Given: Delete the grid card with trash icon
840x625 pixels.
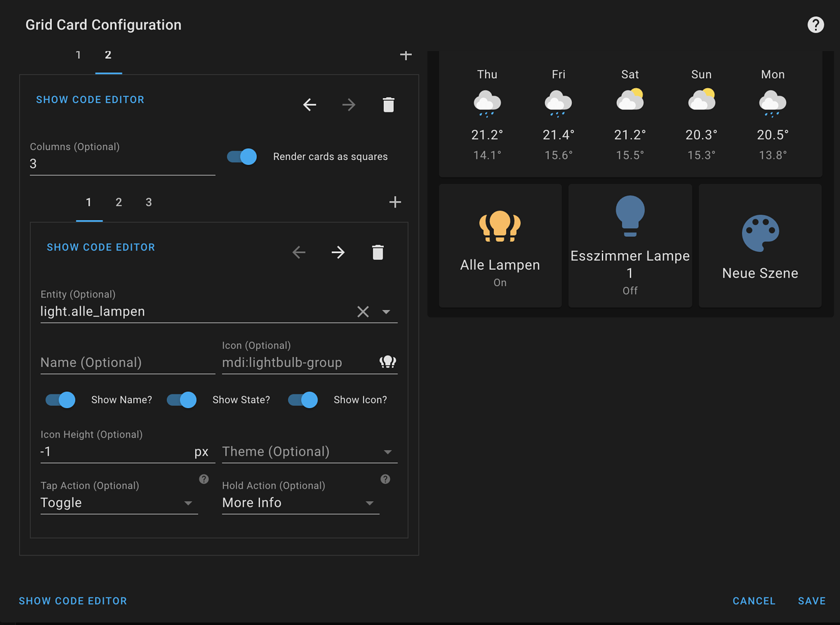Looking at the screenshot, I should click(x=389, y=105).
